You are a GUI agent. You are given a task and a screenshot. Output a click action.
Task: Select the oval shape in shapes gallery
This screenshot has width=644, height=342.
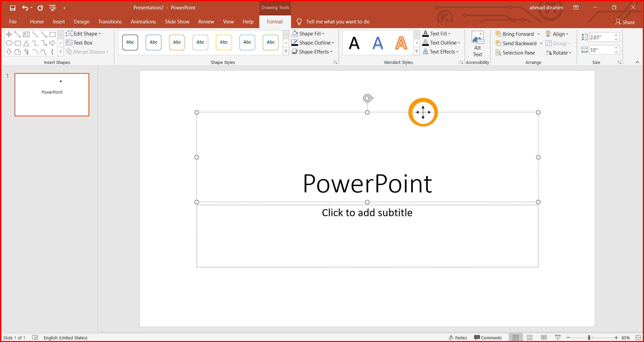[x=9, y=43]
